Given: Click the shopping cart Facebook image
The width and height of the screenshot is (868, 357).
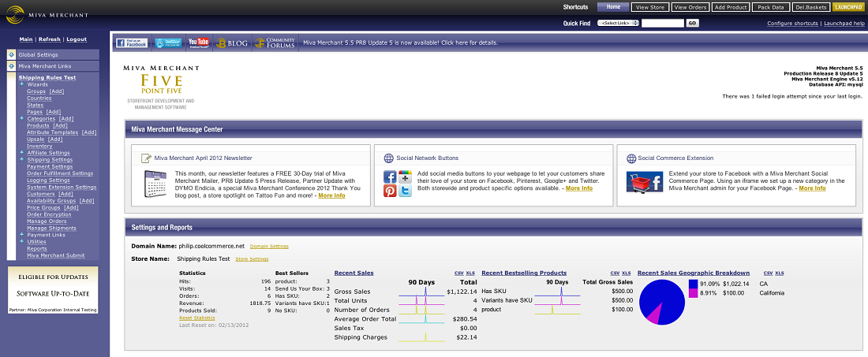Looking at the screenshot, I should tap(645, 182).
